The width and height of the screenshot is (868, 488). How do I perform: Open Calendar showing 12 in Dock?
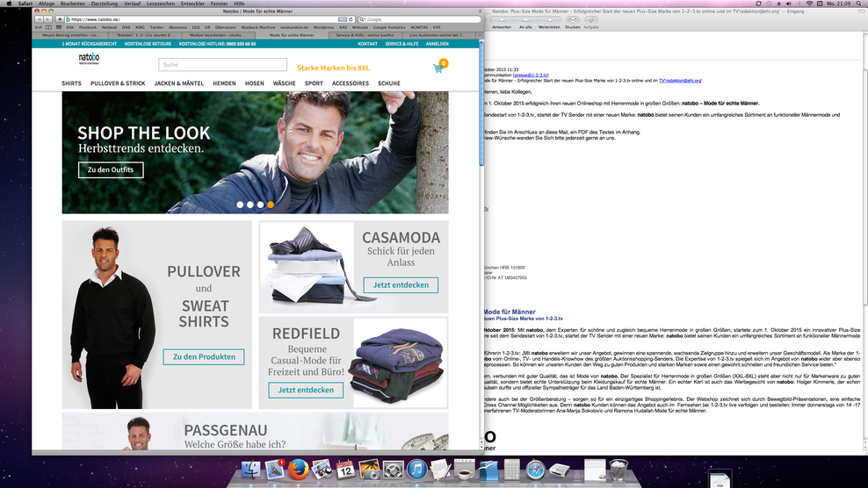pos(345,470)
